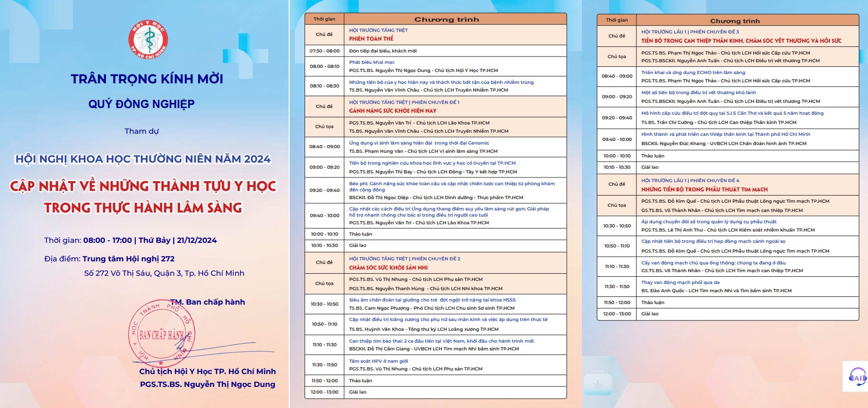This screenshot has height=408, width=868.
Task: Select 'Thay van động mạch phổi qua da' title
Action: [680, 282]
